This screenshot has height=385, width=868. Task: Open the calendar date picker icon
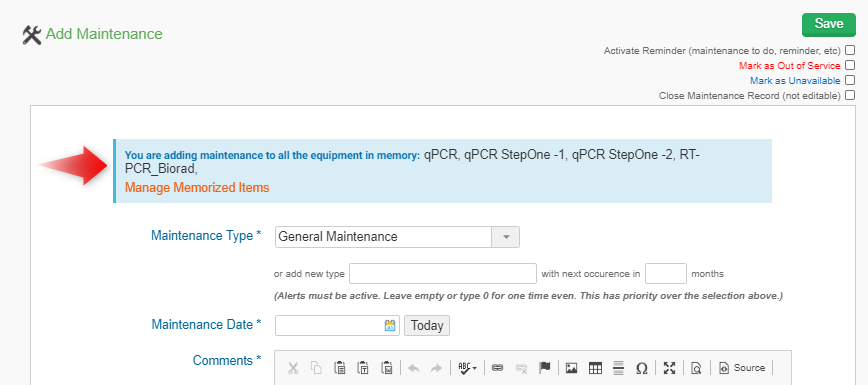point(390,325)
